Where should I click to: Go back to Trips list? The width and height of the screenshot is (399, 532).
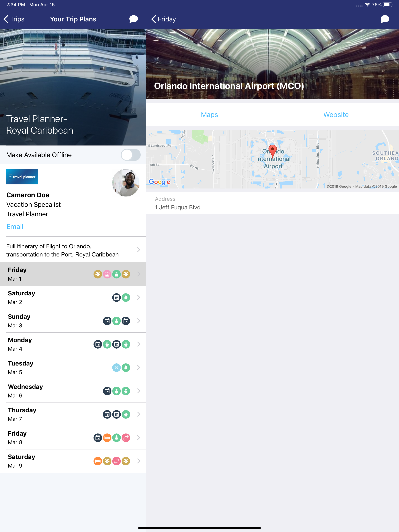(14, 19)
